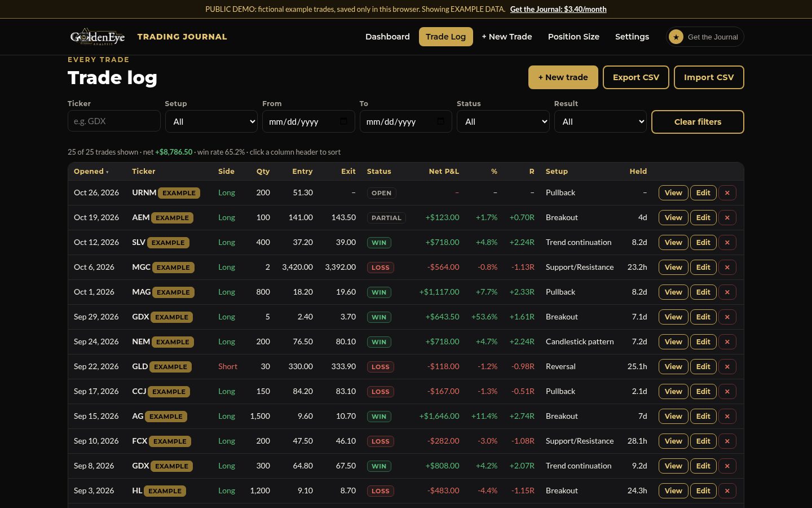Export trades with Export CSV

coord(636,77)
